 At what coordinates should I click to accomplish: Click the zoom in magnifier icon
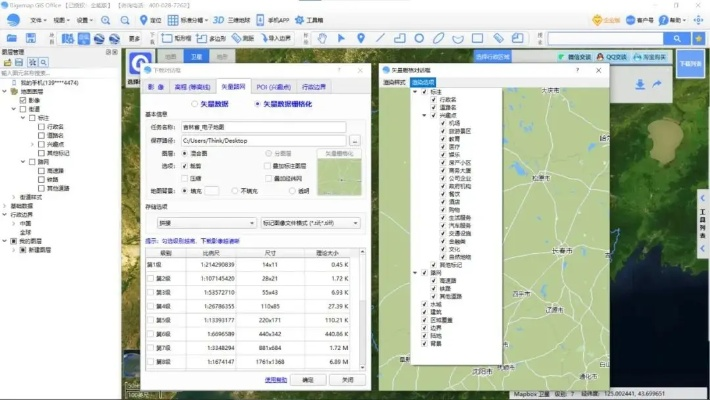pyautogui.click(x=106, y=20)
